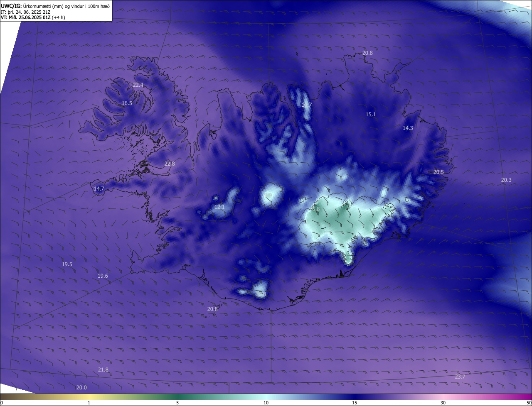Click the color scale tick labelled 1
The height and width of the screenshot is (406, 532).
point(89,403)
